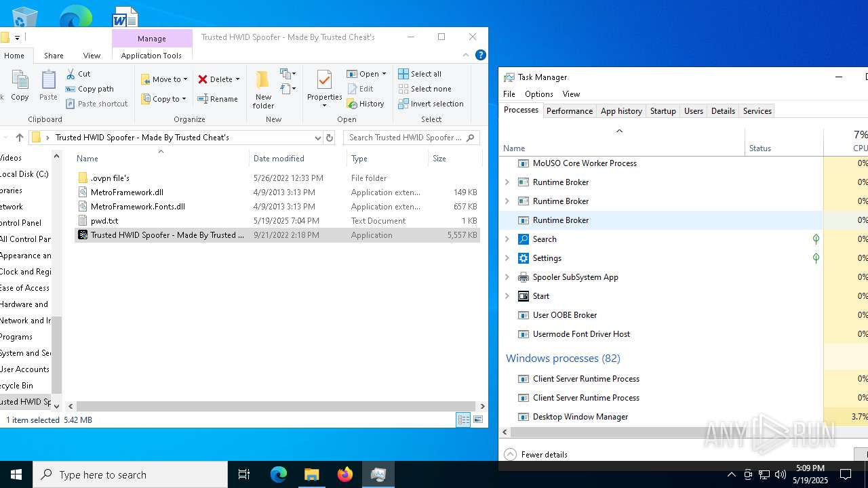
Task: Expand the Open button dropdown
Action: point(384,74)
